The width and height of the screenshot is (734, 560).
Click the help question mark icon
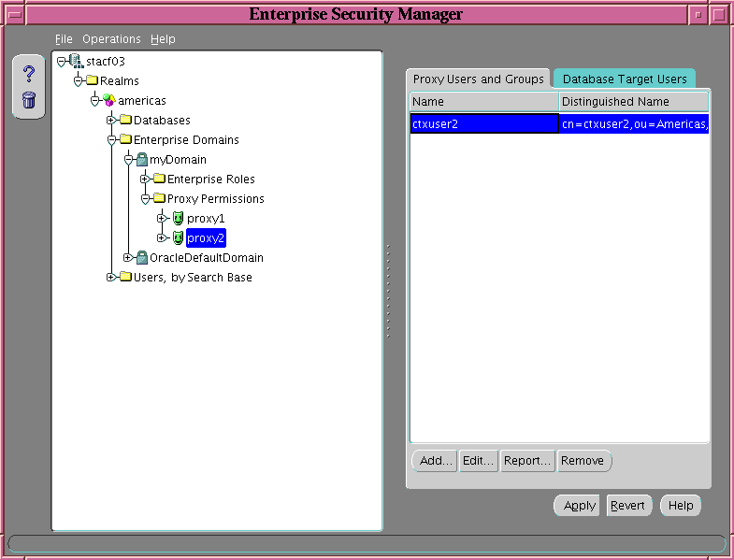(x=28, y=75)
